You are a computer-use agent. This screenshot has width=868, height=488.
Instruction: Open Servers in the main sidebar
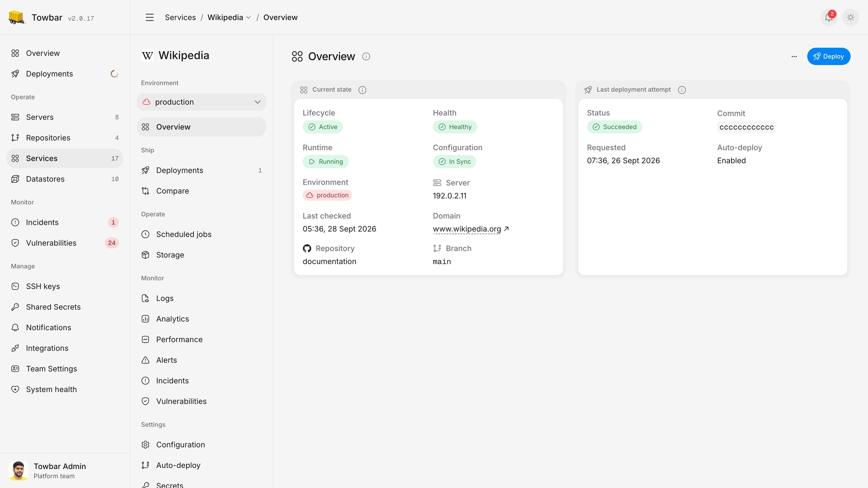65,117
